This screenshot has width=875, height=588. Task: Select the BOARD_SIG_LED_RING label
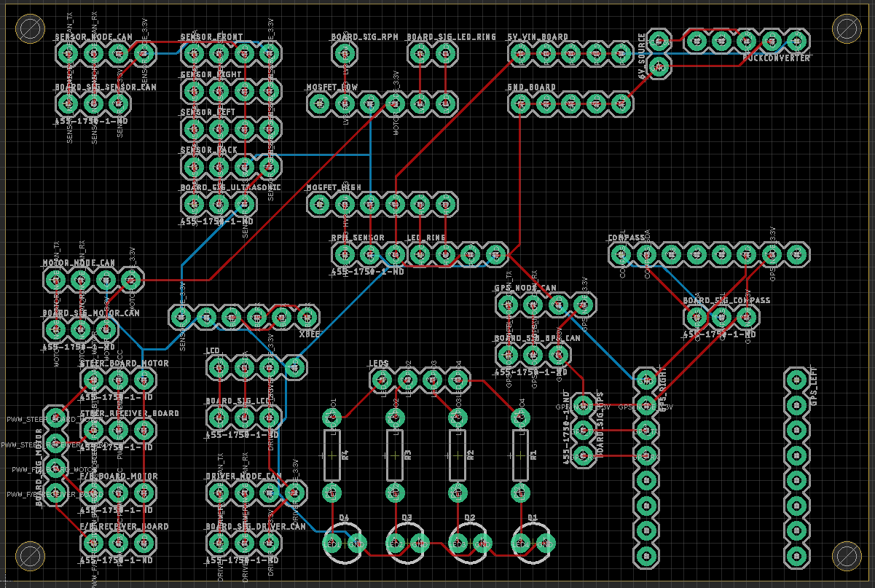pyautogui.click(x=451, y=36)
